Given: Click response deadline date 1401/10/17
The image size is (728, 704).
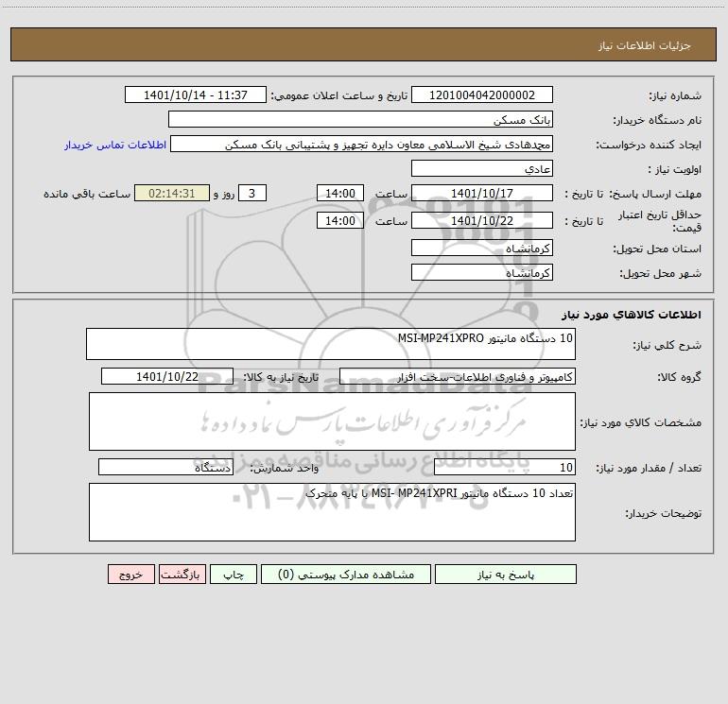Looking at the screenshot, I should (482, 193).
